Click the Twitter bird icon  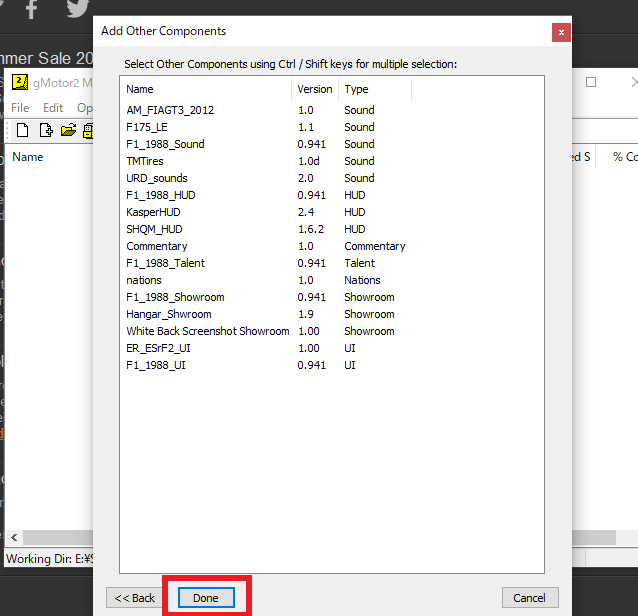click(x=76, y=8)
